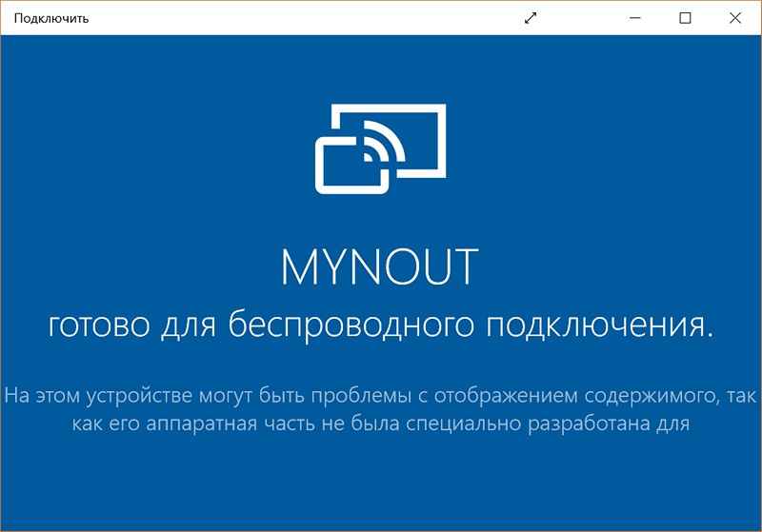Click the wireless display cast icon
Viewport: 762px width, 532px height.
380,149
